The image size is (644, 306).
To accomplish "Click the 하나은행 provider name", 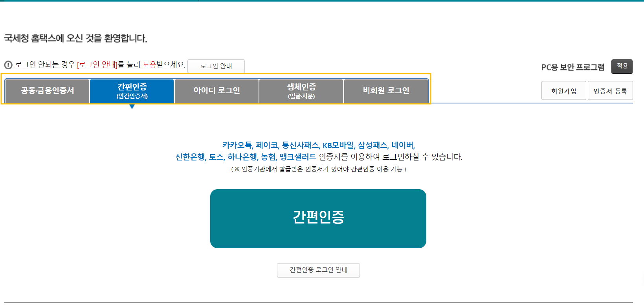I will [x=242, y=157].
